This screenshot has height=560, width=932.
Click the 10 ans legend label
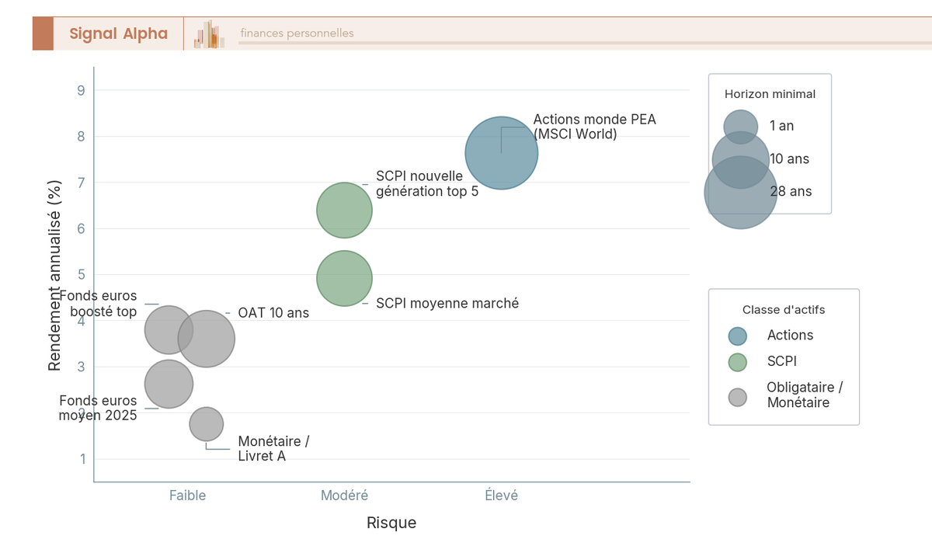click(x=790, y=159)
